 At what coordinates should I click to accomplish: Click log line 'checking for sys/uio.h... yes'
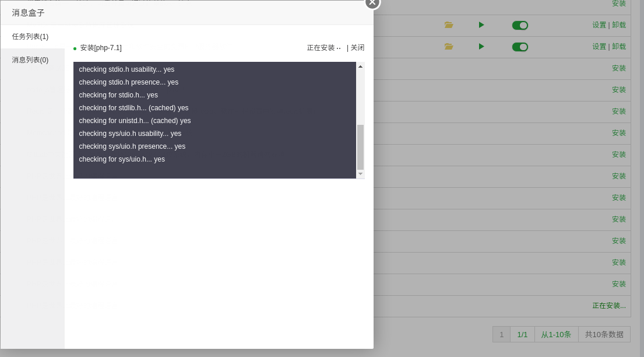122,159
